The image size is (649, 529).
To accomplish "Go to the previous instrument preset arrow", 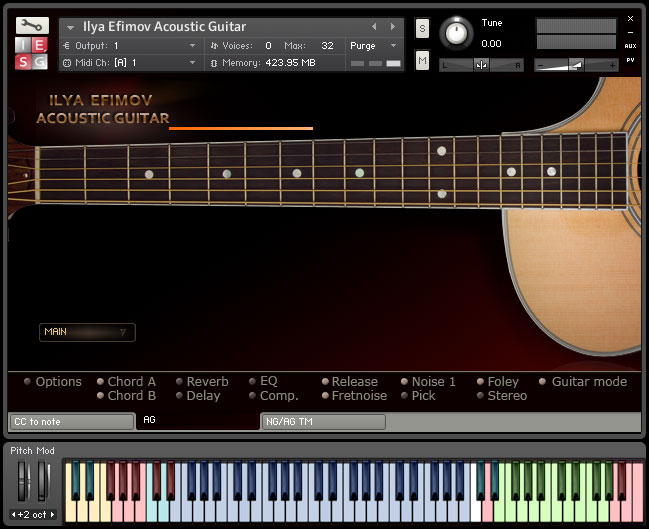I will pyautogui.click(x=374, y=27).
